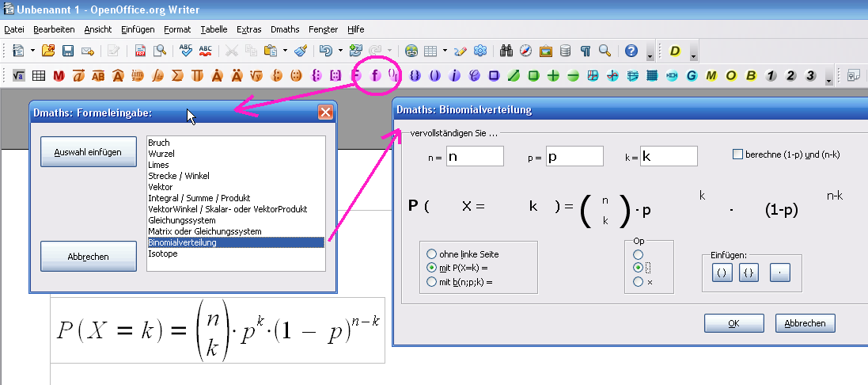Open the Einfügen menu
The width and height of the screenshot is (868, 385).
[138, 29]
